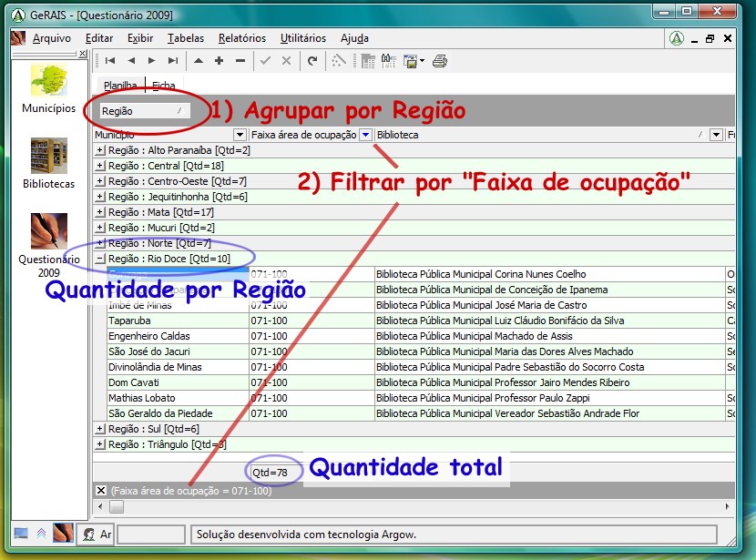Screen dimensions: 756x560
Task: Open the Exibir menu
Action: 140,38
